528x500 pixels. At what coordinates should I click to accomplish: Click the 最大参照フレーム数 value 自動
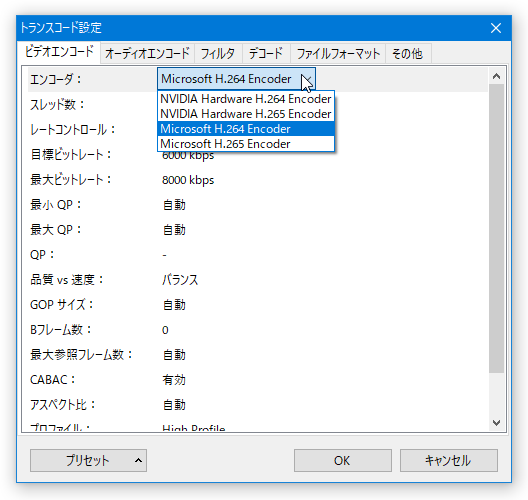[x=174, y=355]
